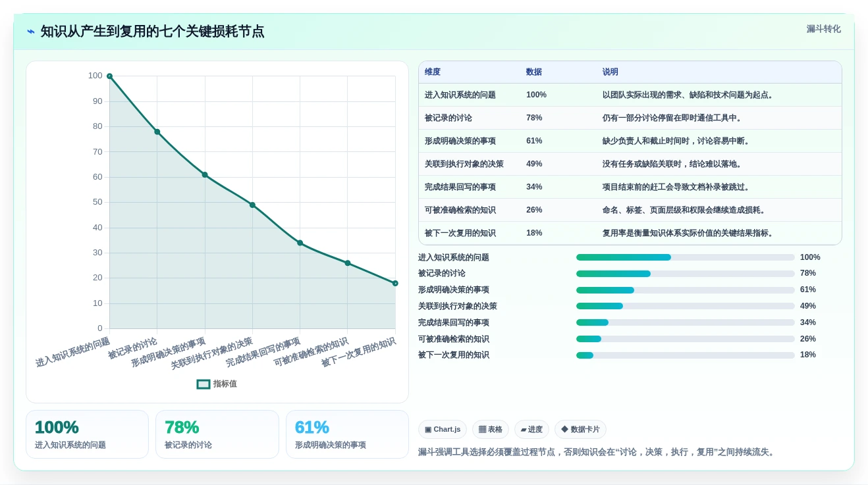This screenshot has height=485, width=868.
Task: Click the 78% value in the table
Action: tap(534, 118)
